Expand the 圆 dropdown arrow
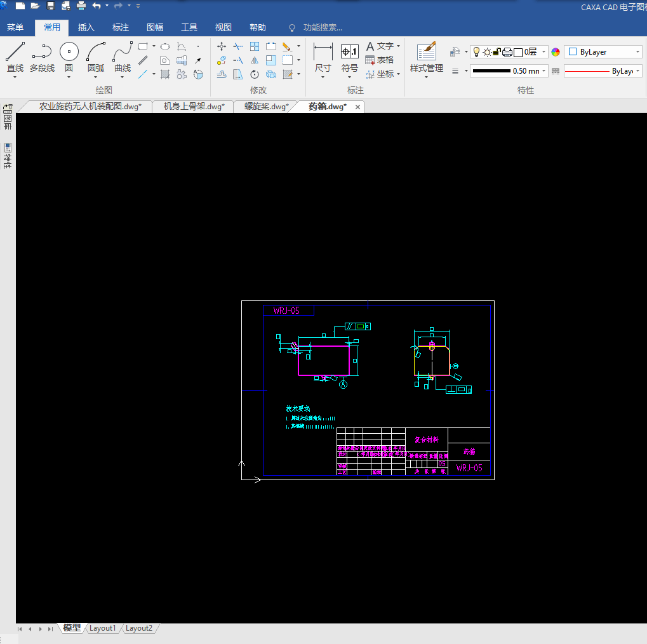 coord(69,77)
